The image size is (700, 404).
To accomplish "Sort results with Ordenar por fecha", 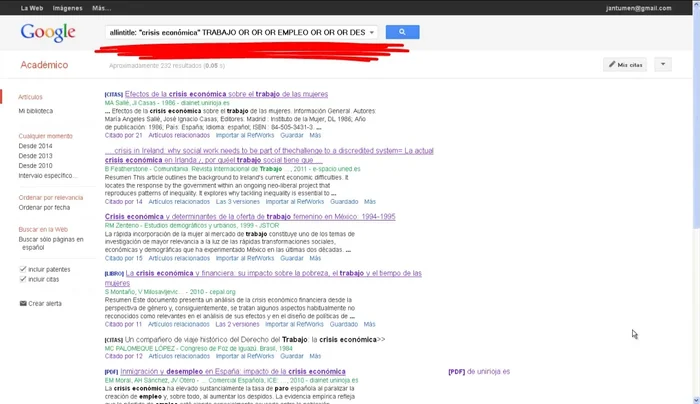I will click(x=44, y=208).
